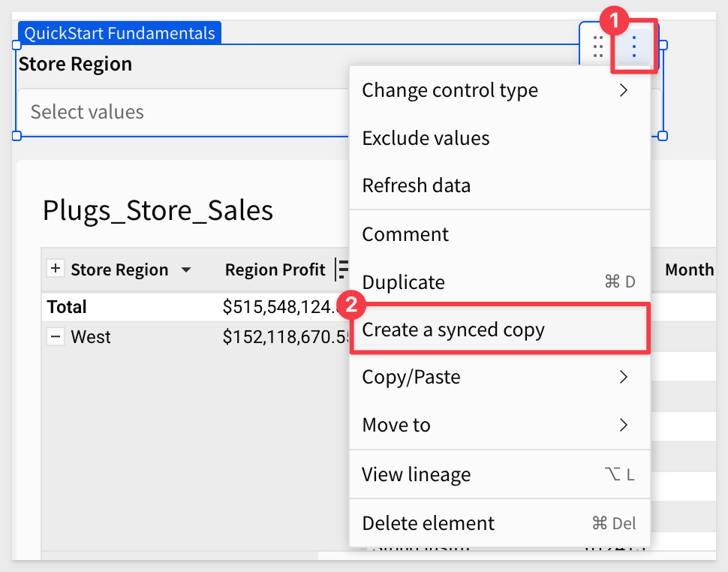Click Duplicate menu entry
The height and width of the screenshot is (572, 728).
tap(403, 282)
